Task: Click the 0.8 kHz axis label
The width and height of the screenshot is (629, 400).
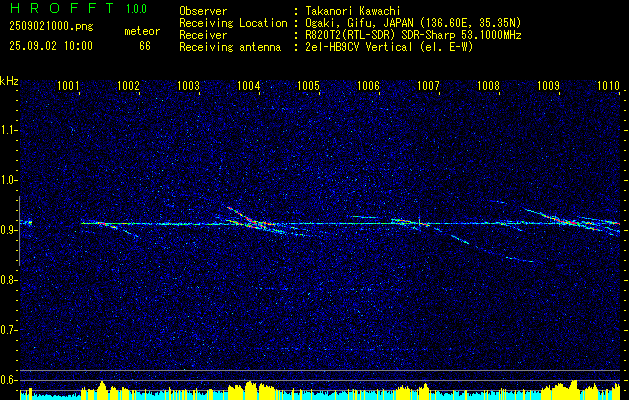Action: tap(8, 280)
